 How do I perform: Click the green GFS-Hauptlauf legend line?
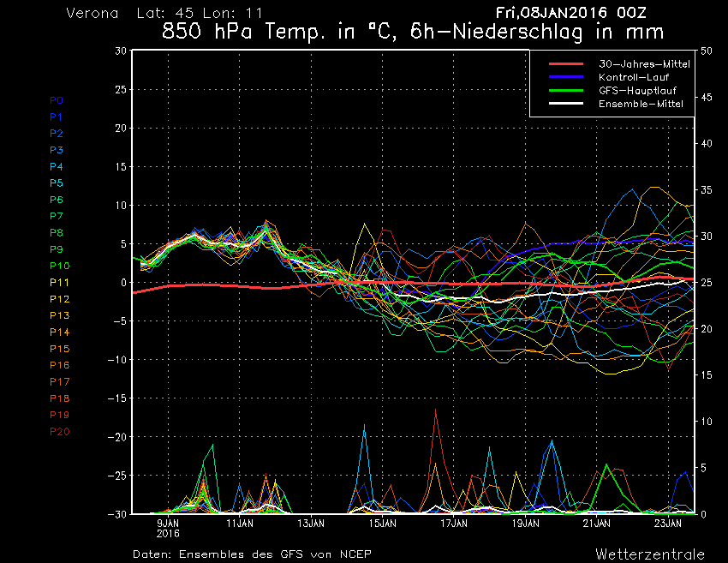pyautogui.click(x=560, y=90)
